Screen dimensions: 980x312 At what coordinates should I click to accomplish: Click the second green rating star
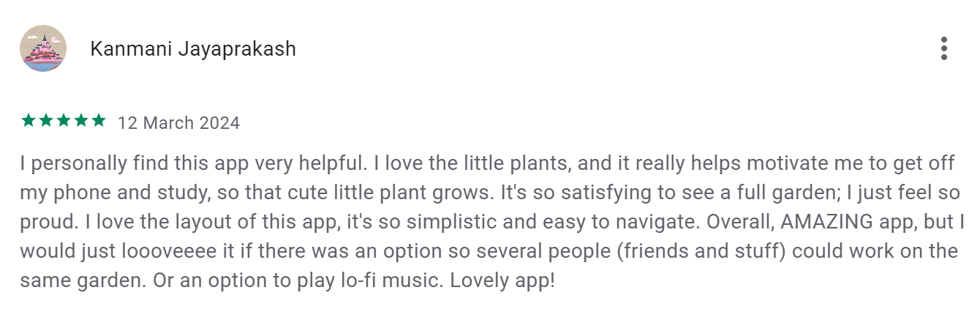[46, 120]
